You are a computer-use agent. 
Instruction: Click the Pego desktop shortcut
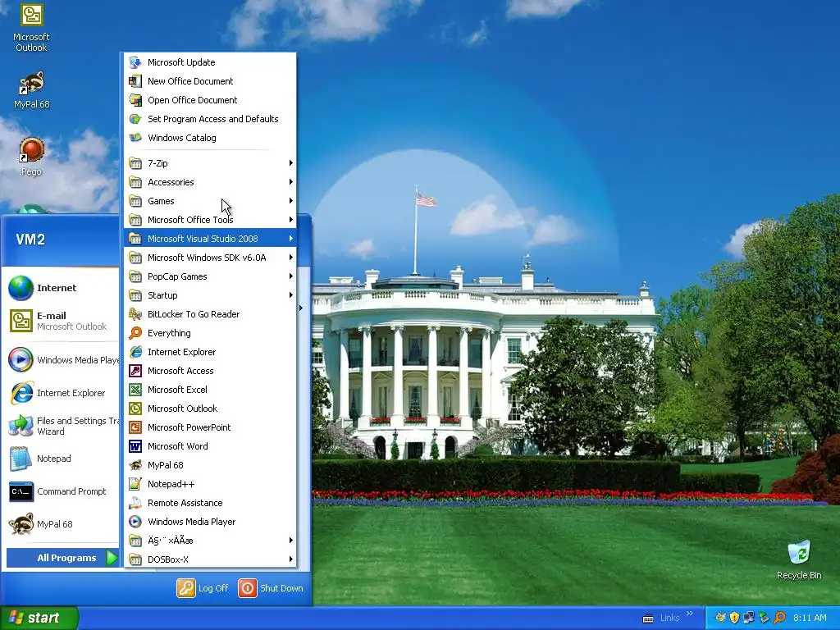32,157
